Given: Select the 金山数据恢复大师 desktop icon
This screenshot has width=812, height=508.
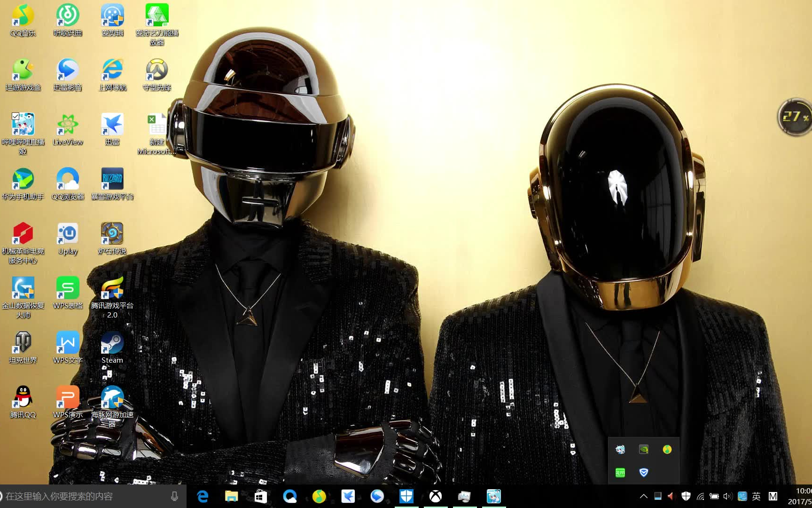Looking at the screenshot, I should coord(23,298).
